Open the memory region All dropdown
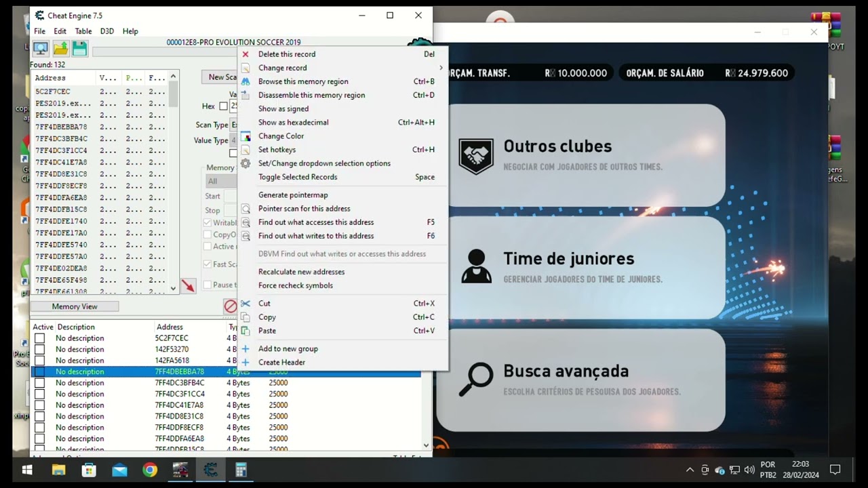 pyautogui.click(x=221, y=181)
